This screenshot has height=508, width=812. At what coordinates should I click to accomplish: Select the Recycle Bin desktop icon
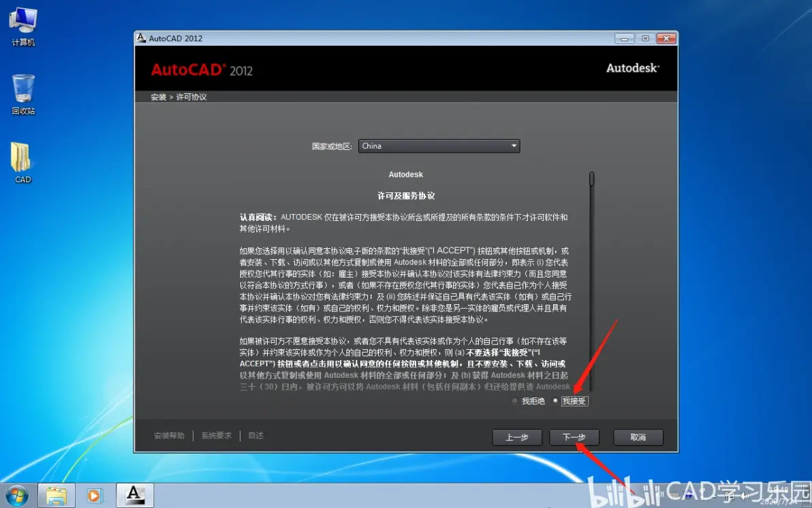pos(23,94)
